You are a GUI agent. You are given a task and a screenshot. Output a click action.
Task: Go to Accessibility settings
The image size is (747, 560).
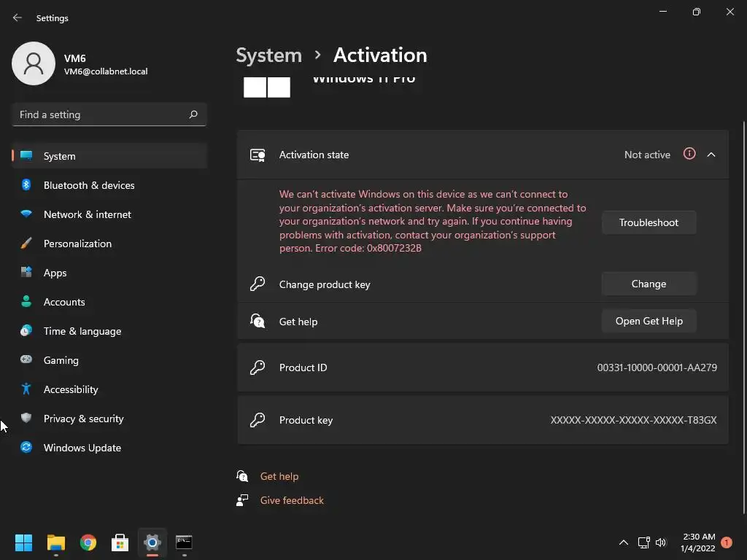pyautogui.click(x=109, y=389)
